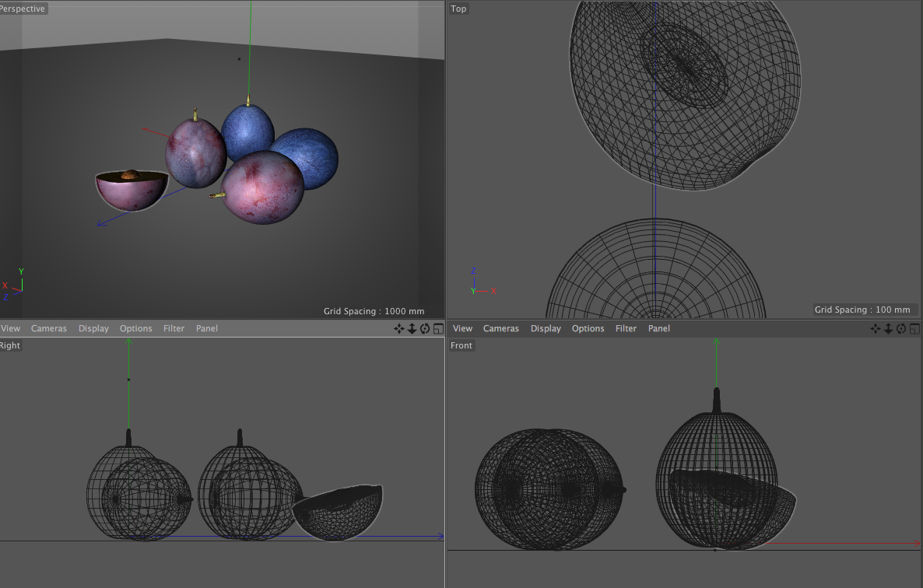
Task: Click the zoom camera icon in Right viewport
Action: tap(412, 329)
